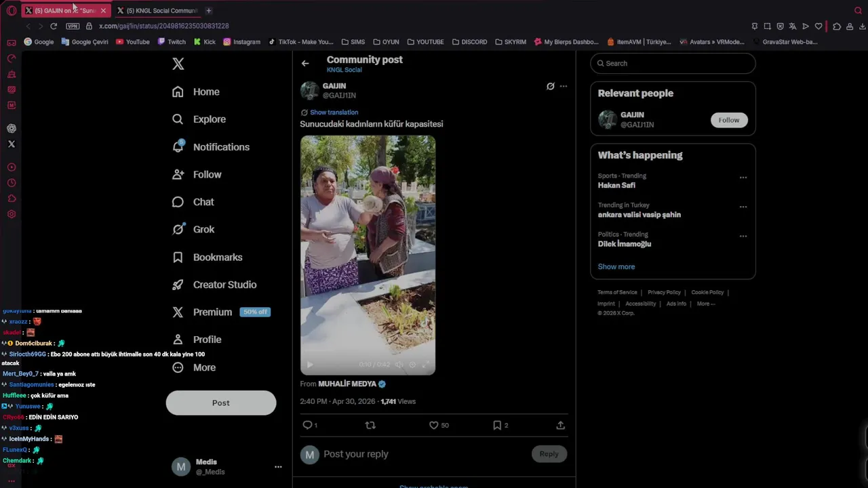Click the Reply button
The width and height of the screenshot is (868, 488).
click(x=549, y=454)
